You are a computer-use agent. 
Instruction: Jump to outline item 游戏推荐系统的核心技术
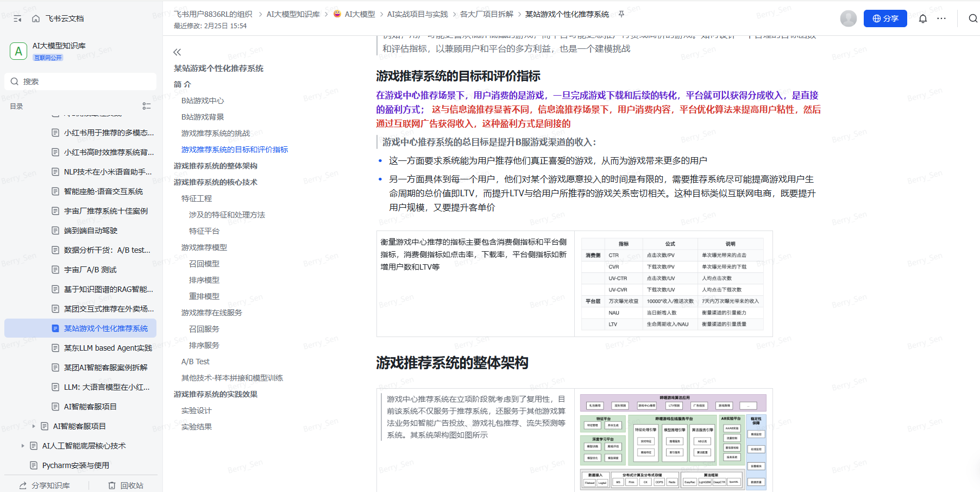(216, 182)
